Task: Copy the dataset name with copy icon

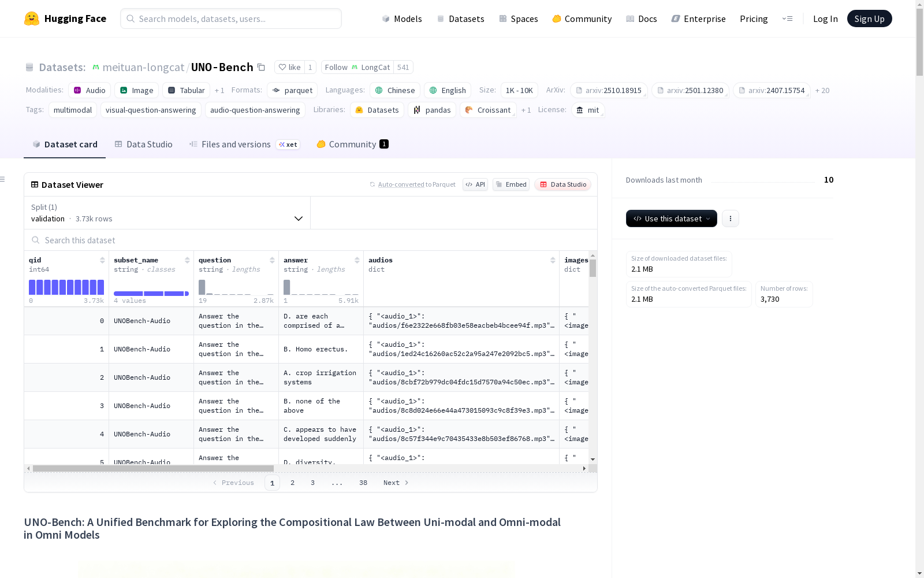Action: [261, 67]
